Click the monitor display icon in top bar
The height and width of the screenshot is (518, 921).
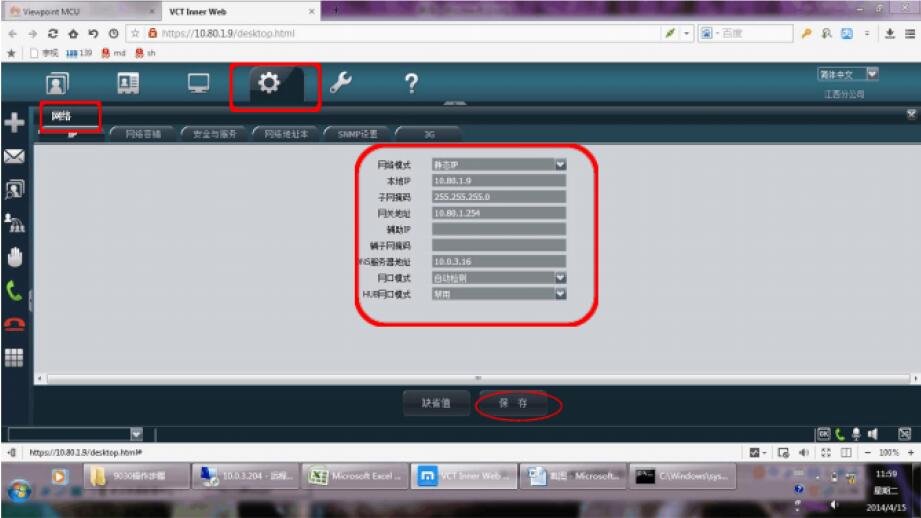(199, 86)
